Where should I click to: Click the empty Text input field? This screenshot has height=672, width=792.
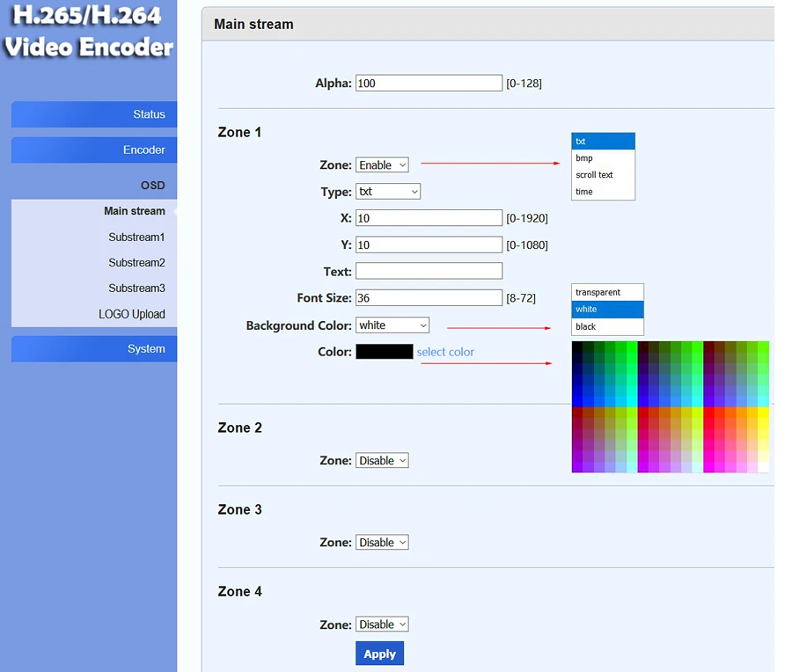click(429, 271)
